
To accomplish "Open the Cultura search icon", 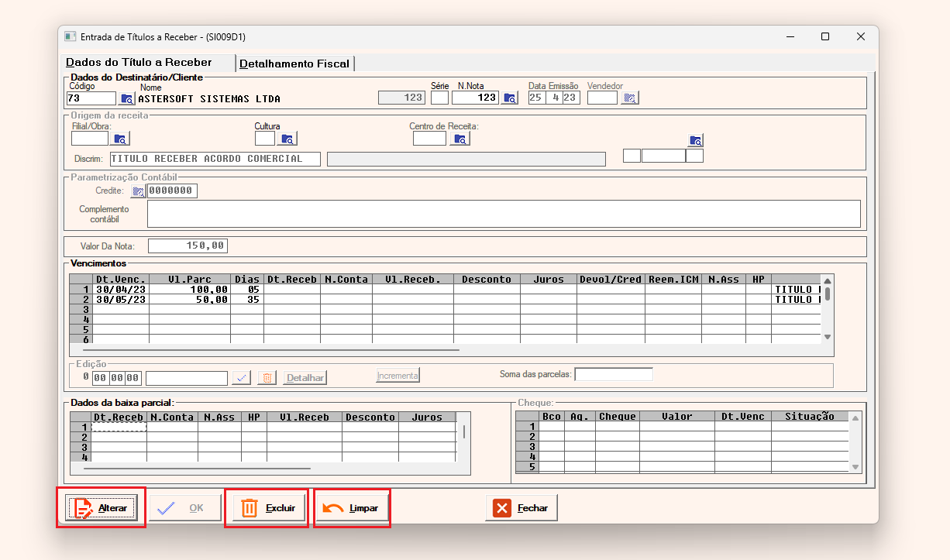I will click(288, 139).
